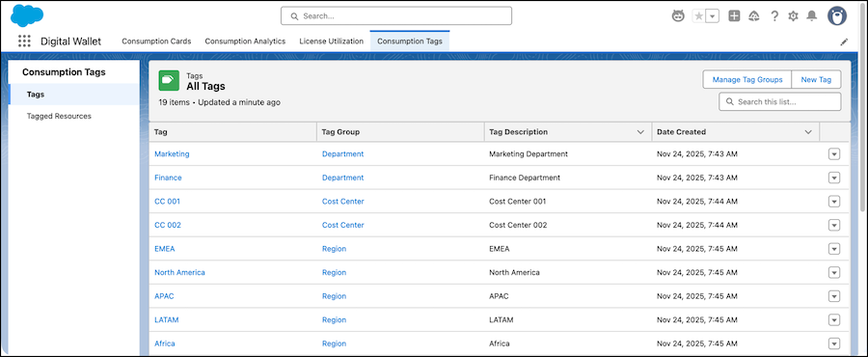Open the Setup gear icon
The image size is (868, 357).
click(794, 16)
